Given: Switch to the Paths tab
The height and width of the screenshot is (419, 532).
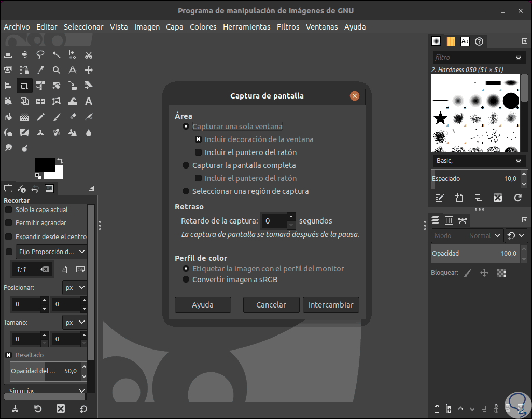Looking at the screenshot, I should pos(463,220).
